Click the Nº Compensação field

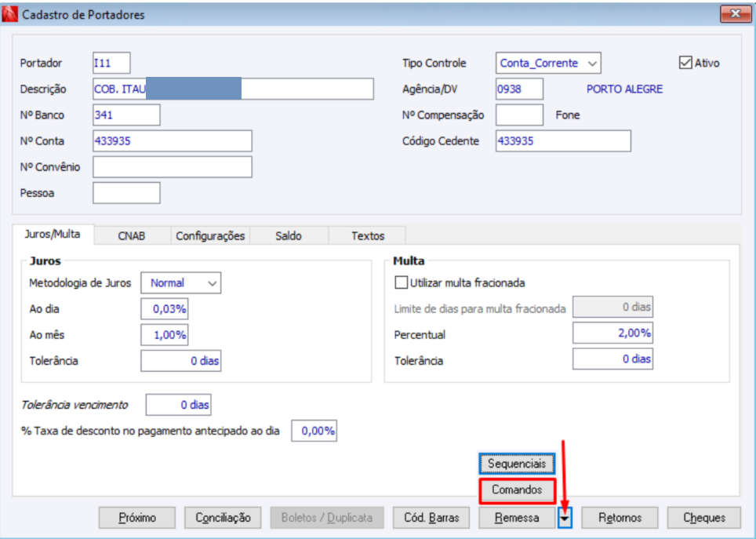[519, 115]
